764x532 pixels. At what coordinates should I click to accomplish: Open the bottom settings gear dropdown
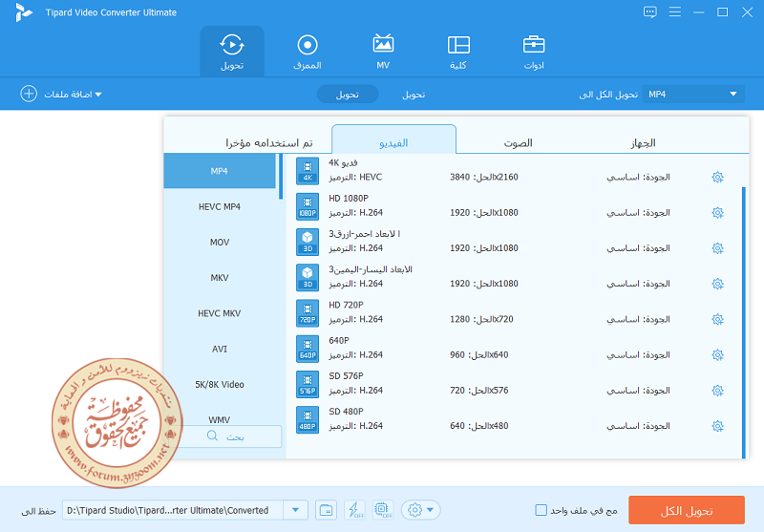(421, 510)
